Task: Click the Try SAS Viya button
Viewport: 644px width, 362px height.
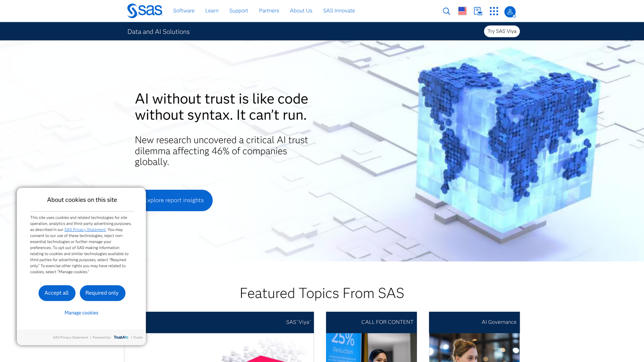Action: coord(502,31)
